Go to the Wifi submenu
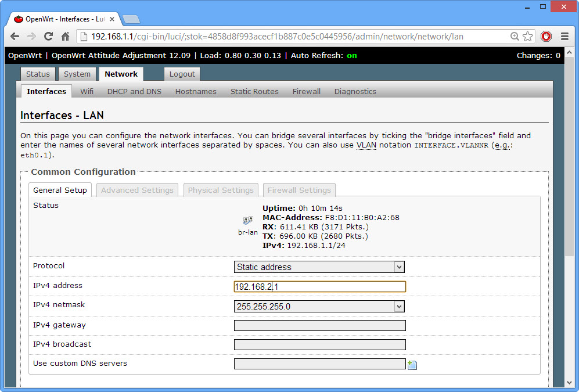Image resolution: width=579 pixels, height=392 pixels. tap(87, 92)
